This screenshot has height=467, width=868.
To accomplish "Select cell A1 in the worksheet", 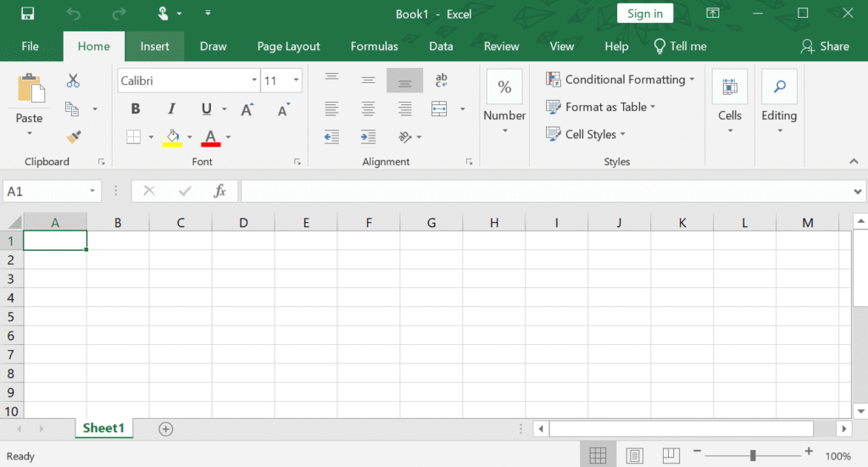I will 55,241.
